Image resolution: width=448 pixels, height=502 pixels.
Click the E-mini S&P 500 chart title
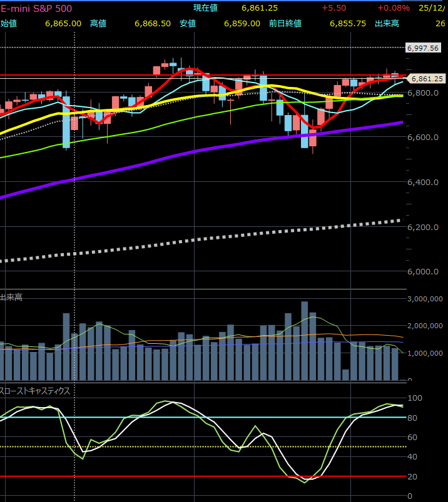36,9
